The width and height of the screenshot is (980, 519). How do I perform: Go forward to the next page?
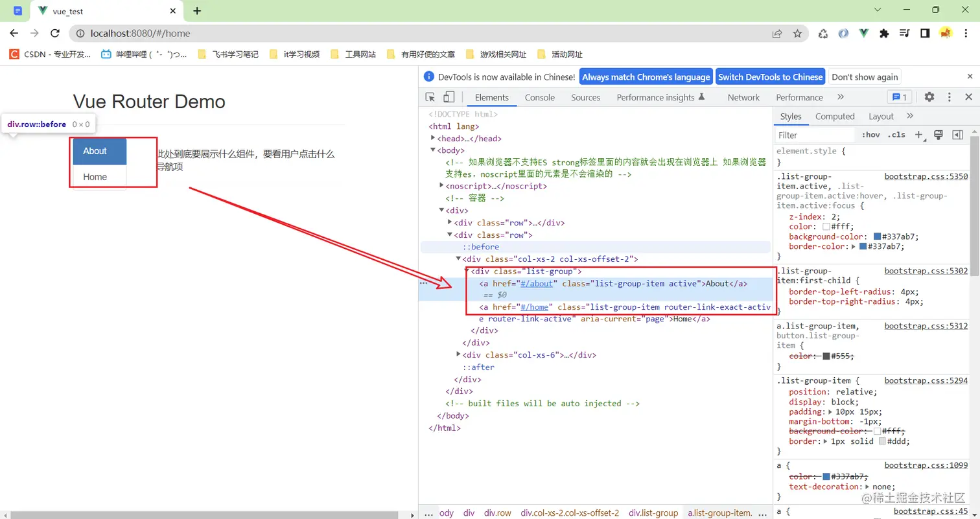pyautogui.click(x=34, y=33)
